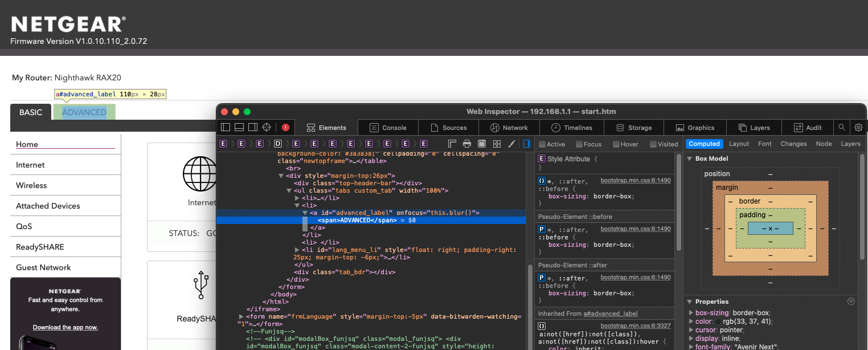Toggle rulers icon in Elements toolbar
Image resolution: width=868 pixels, height=350 pixels.
[453, 144]
